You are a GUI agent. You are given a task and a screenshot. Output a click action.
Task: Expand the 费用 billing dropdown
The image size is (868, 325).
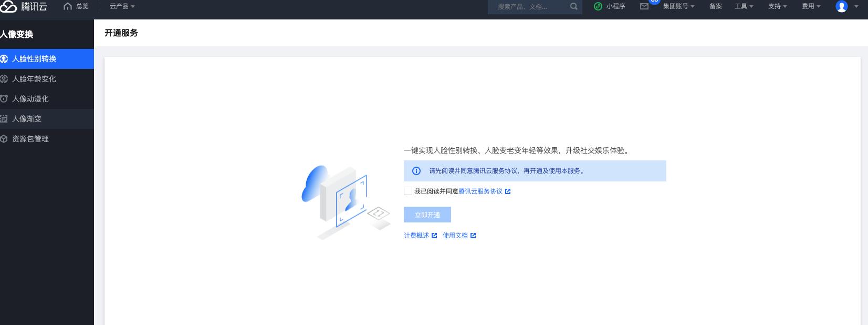[x=811, y=6]
